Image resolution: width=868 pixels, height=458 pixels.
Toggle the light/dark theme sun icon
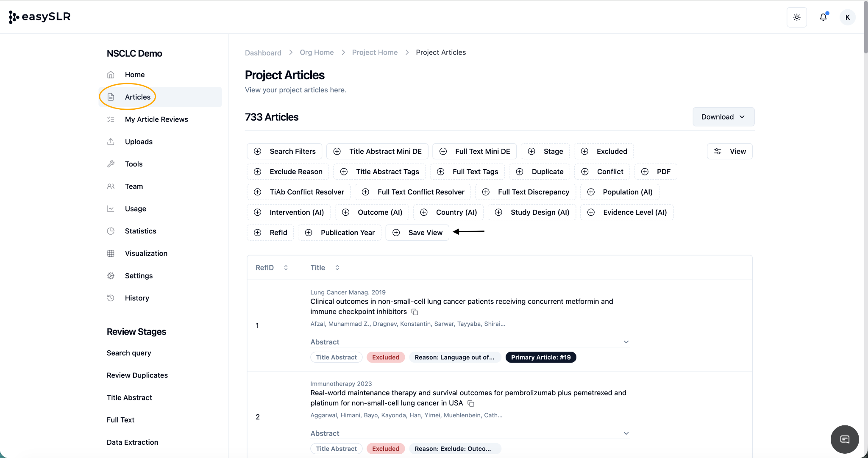tap(797, 17)
